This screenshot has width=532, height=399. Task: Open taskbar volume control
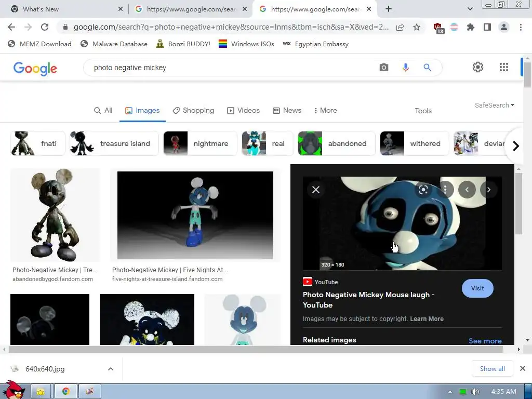[475, 392]
